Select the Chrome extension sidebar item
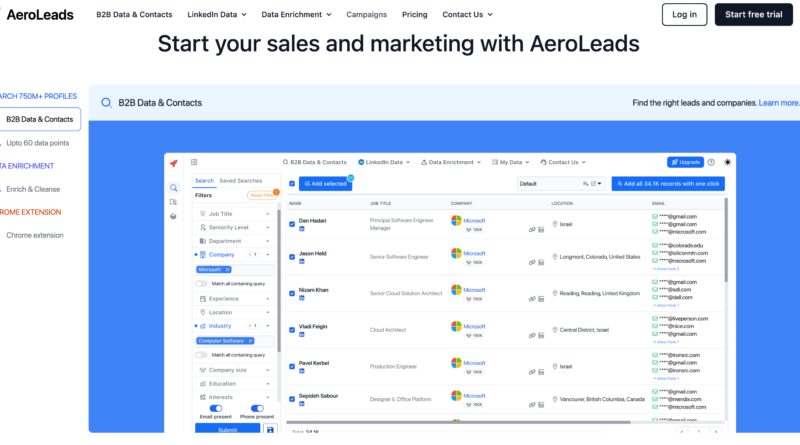The width and height of the screenshot is (800, 445). [35, 235]
